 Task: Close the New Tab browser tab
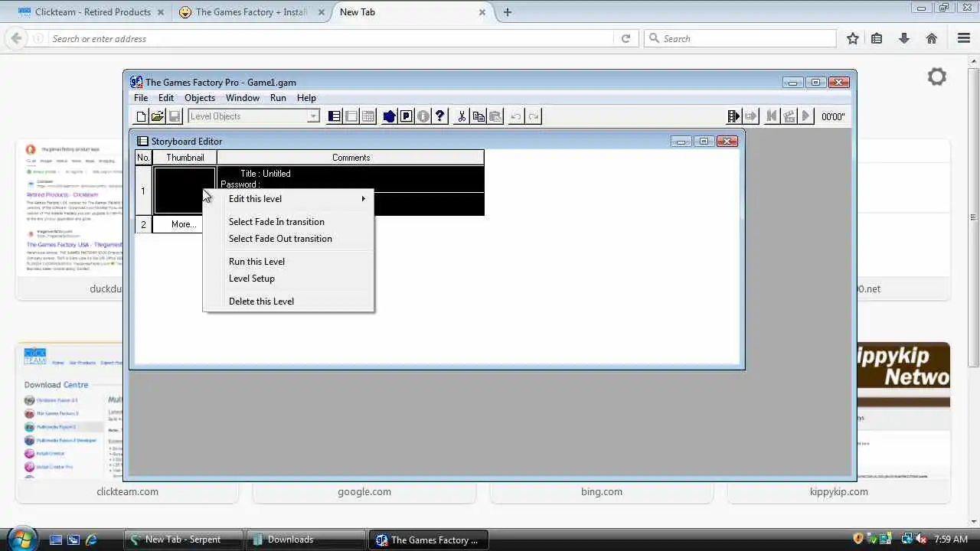point(482,12)
